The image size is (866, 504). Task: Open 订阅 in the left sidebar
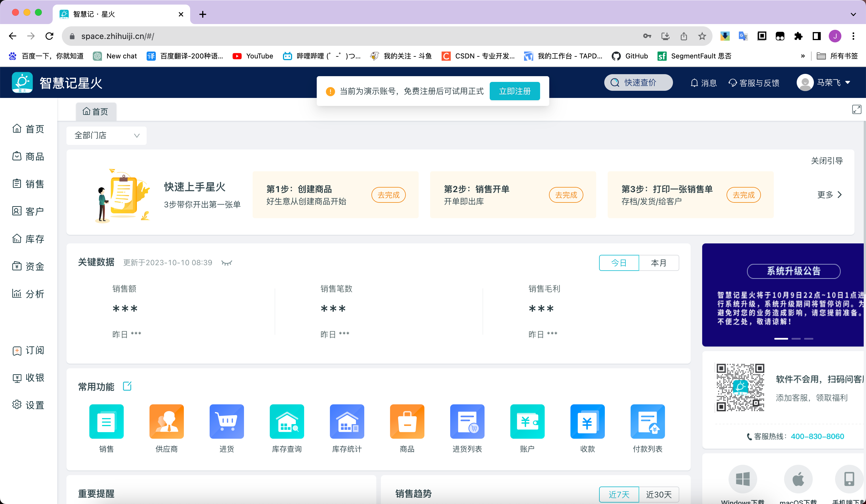[29, 350]
